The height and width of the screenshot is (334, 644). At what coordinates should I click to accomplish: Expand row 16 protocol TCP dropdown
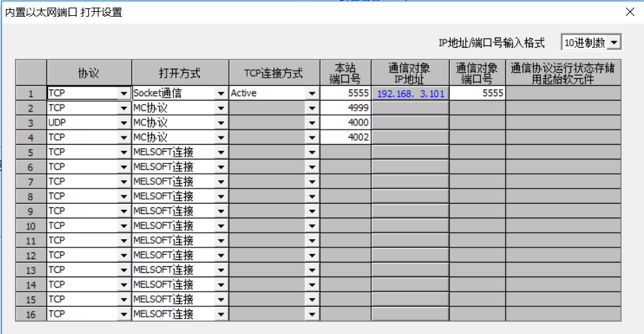click(x=124, y=314)
